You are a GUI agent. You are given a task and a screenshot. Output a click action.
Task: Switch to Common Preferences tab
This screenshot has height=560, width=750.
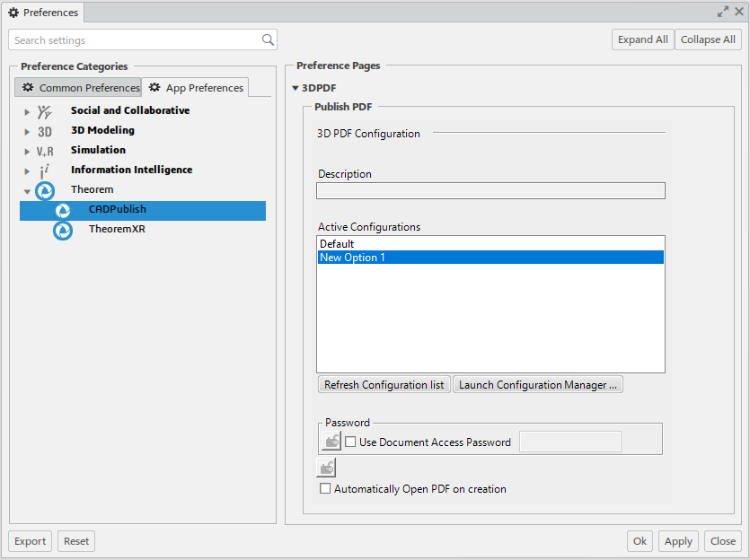(x=78, y=87)
